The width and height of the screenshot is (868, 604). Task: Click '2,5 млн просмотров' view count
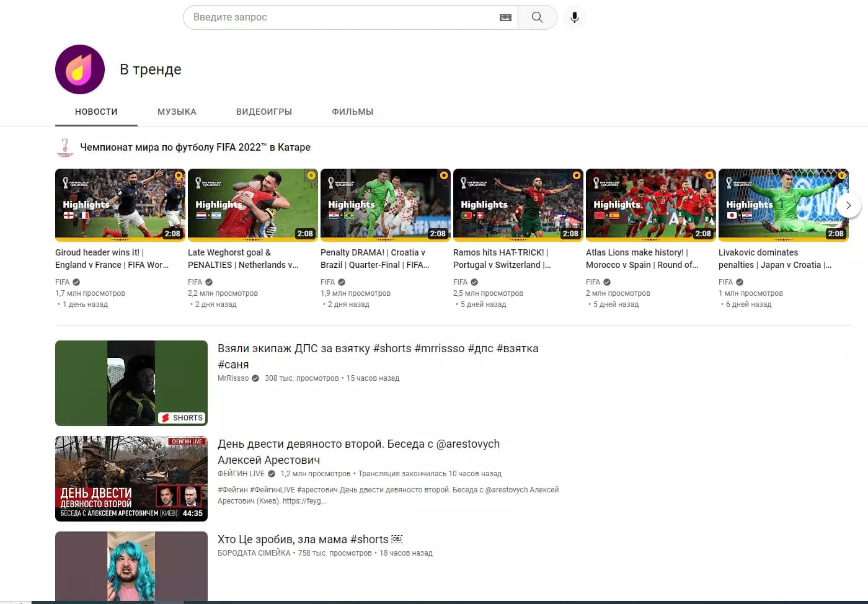488,293
